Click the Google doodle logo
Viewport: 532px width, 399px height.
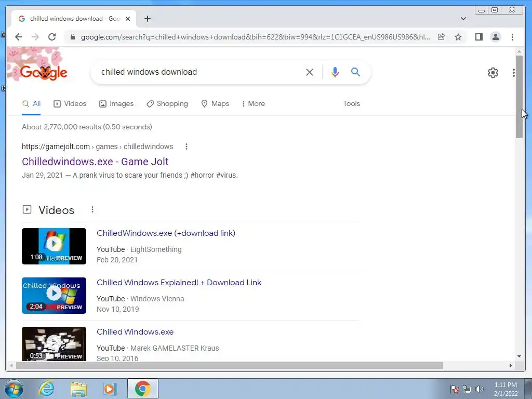pyautogui.click(x=44, y=73)
